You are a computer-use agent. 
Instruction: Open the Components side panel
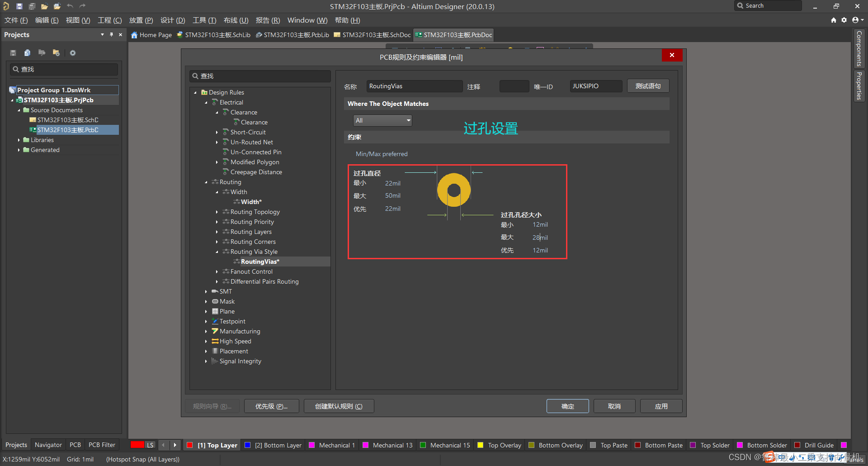click(859, 48)
